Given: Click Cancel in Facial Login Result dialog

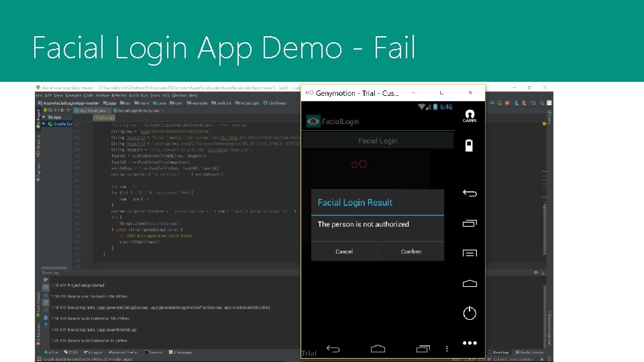Looking at the screenshot, I should pos(343,251).
